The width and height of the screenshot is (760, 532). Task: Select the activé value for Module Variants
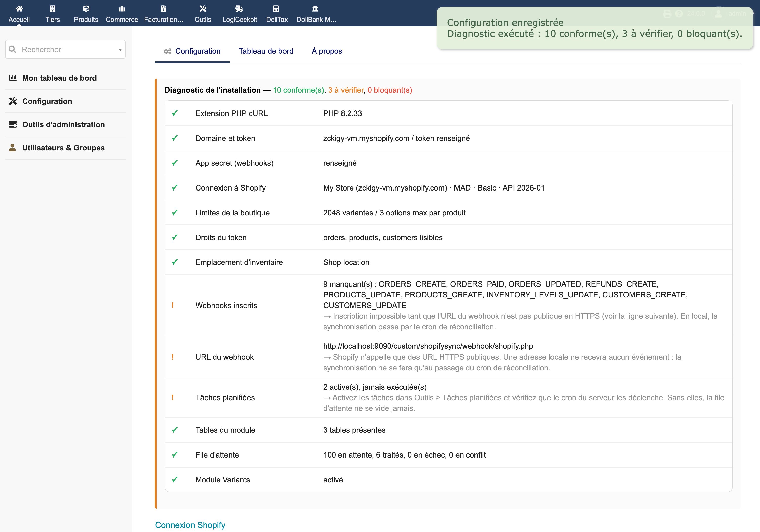333,480
